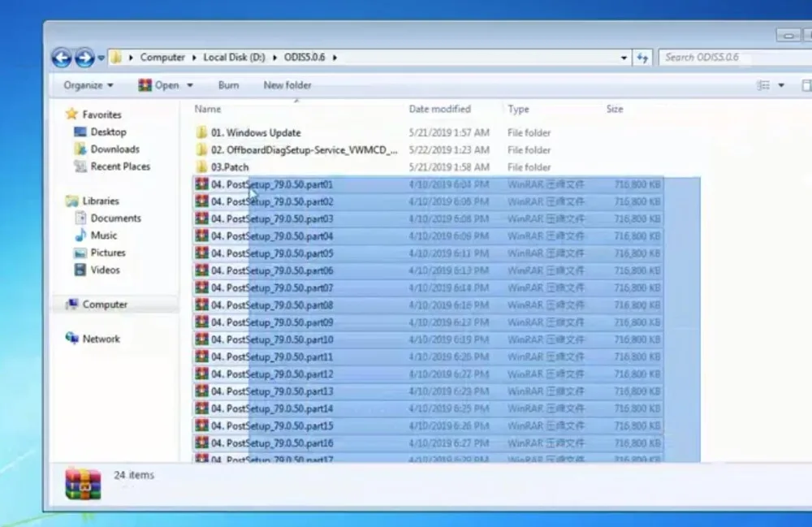Image resolution: width=812 pixels, height=527 pixels.
Task: Expand the arrow after Computer breadcrumb
Action: point(194,58)
